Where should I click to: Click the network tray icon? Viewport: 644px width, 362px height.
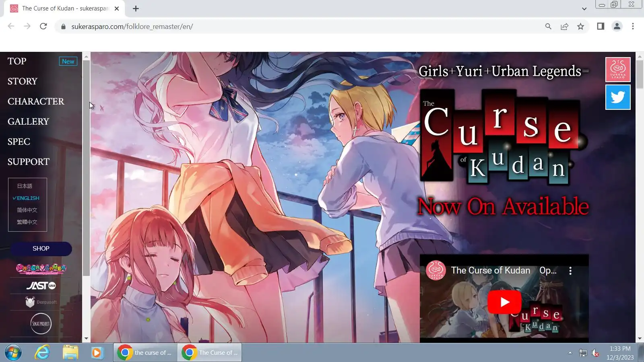coord(583,353)
